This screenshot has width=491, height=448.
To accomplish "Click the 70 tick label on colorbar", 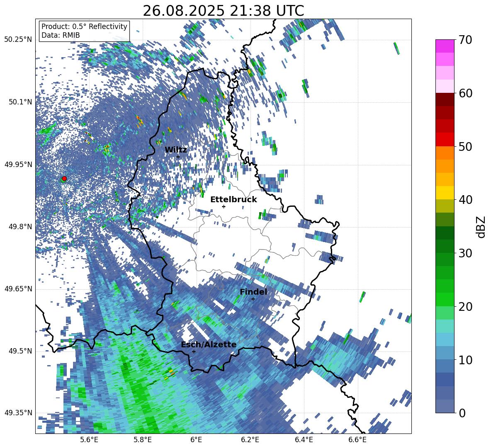I will pyautogui.click(x=465, y=40).
